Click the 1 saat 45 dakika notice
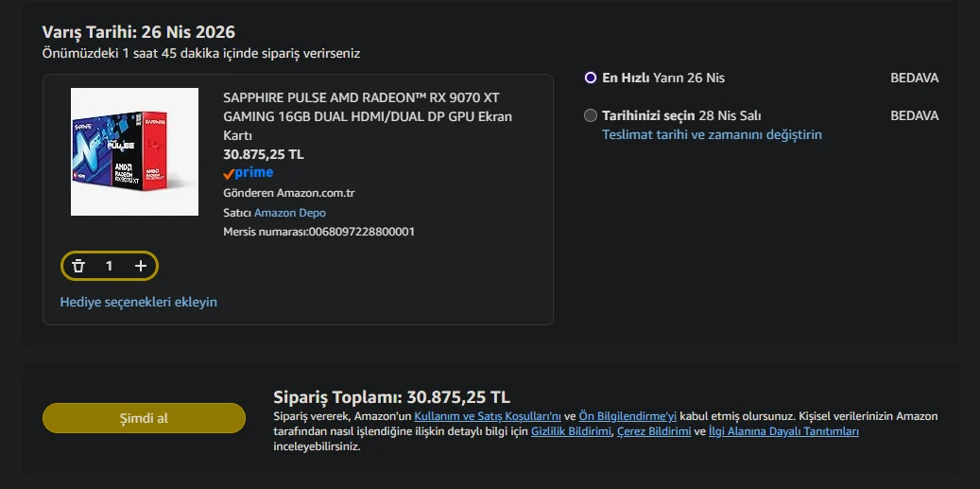980x489 pixels. click(201, 53)
